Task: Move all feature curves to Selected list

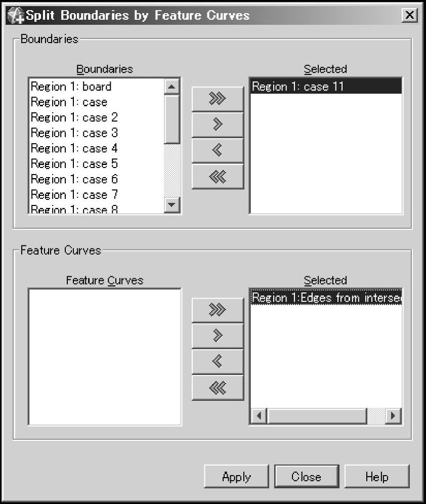Action: [x=218, y=310]
